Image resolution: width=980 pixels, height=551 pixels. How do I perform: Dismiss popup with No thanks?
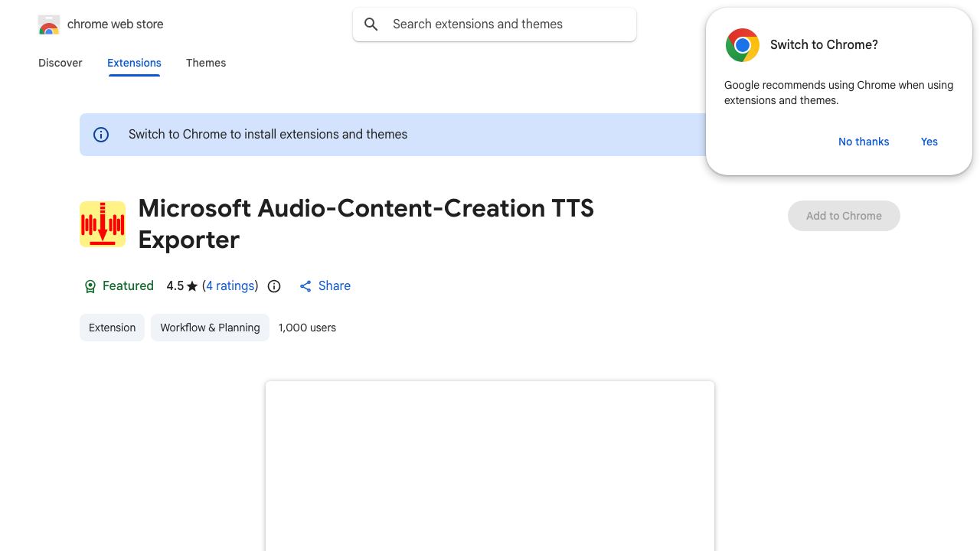click(x=864, y=142)
